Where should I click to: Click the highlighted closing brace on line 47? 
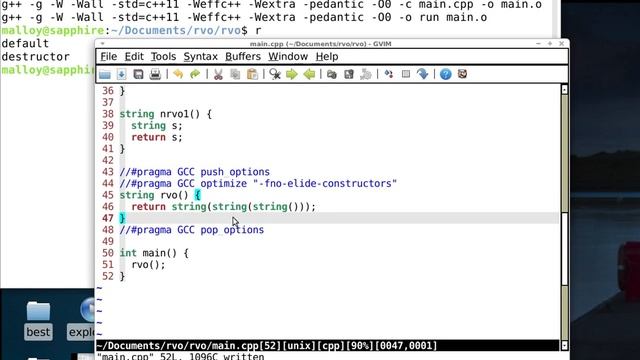(122, 218)
